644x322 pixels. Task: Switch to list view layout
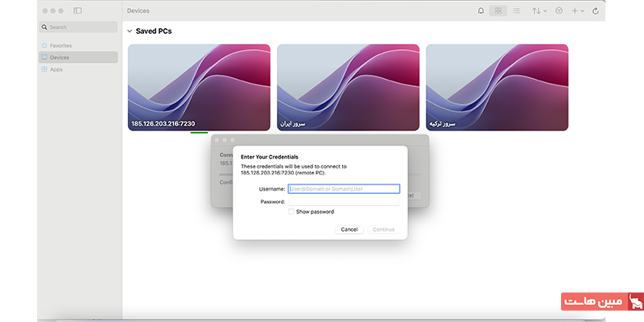tap(517, 10)
